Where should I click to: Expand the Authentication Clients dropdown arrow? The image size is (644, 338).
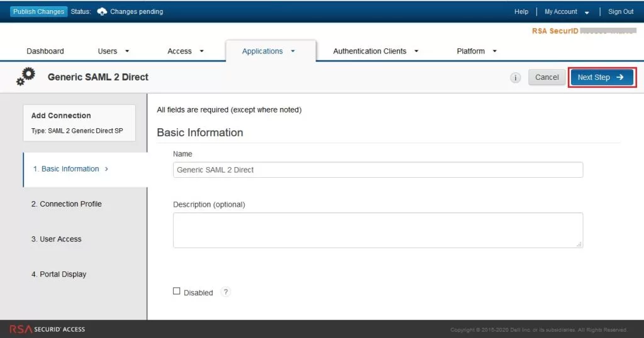(416, 52)
